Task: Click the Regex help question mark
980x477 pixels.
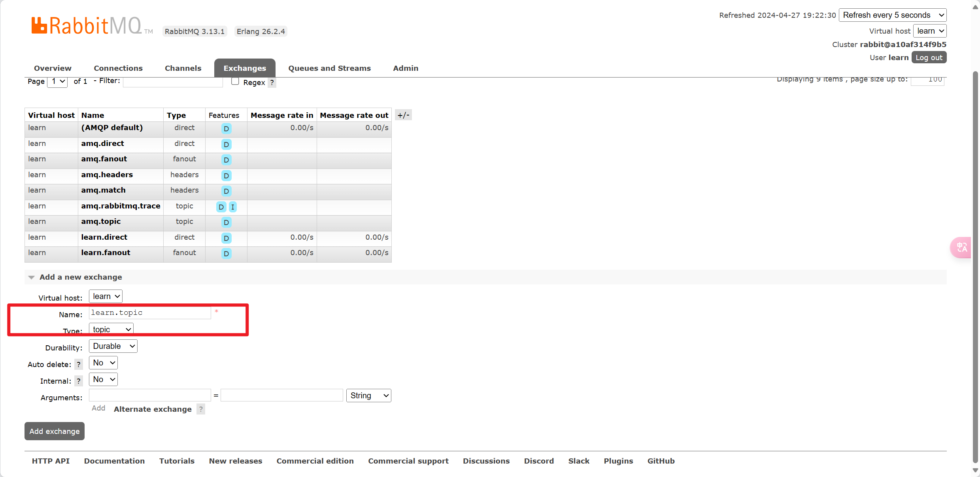Action: pos(272,82)
